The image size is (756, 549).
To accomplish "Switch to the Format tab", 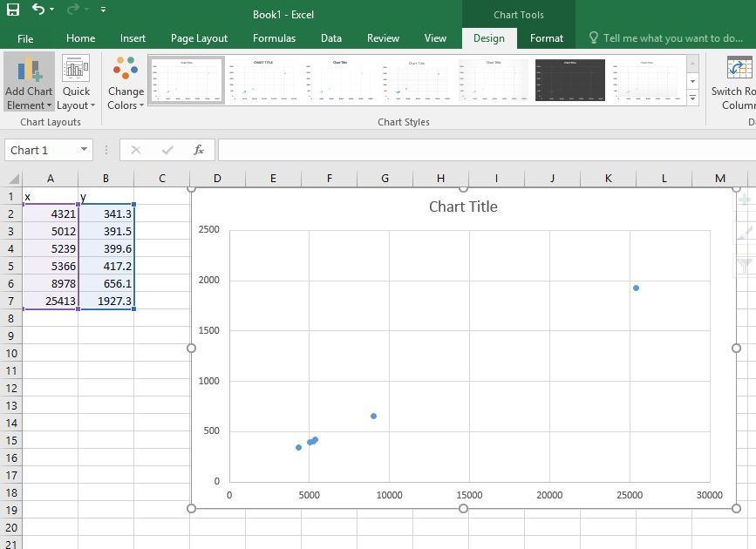I will point(546,38).
